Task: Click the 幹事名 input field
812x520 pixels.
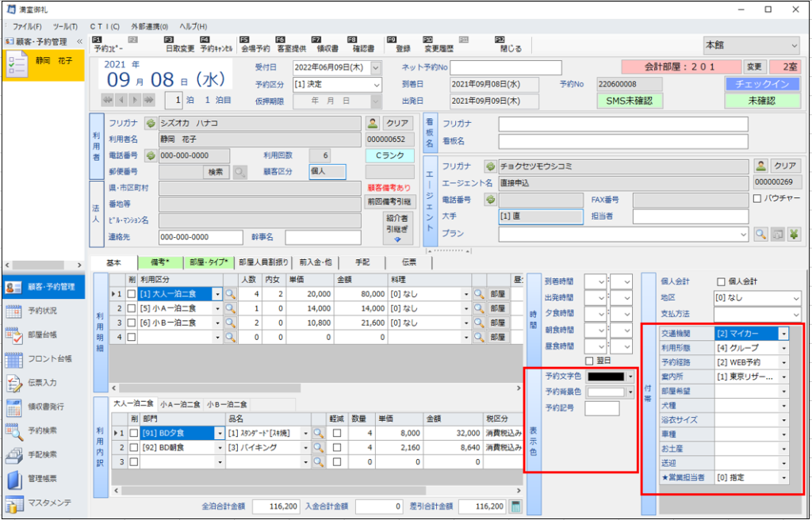Action: coord(322,237)
